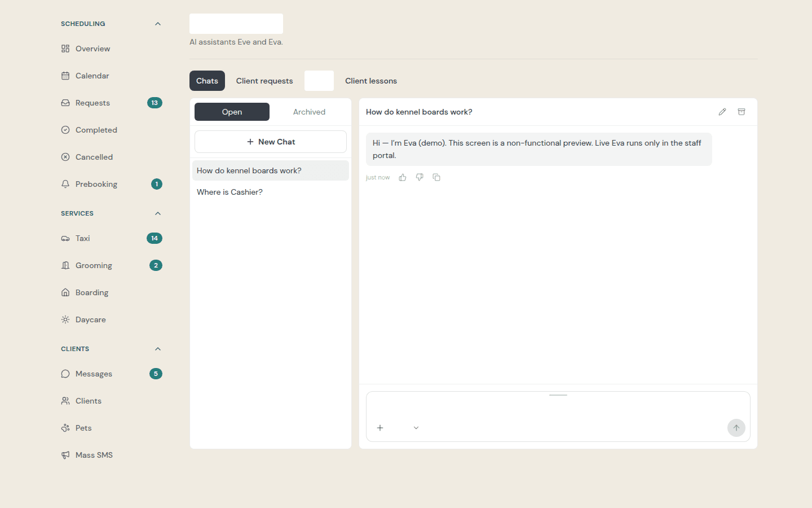Switch to the Client requests tab
The width and height of the screenshot is (812, 508).
(x=264, y=81)
